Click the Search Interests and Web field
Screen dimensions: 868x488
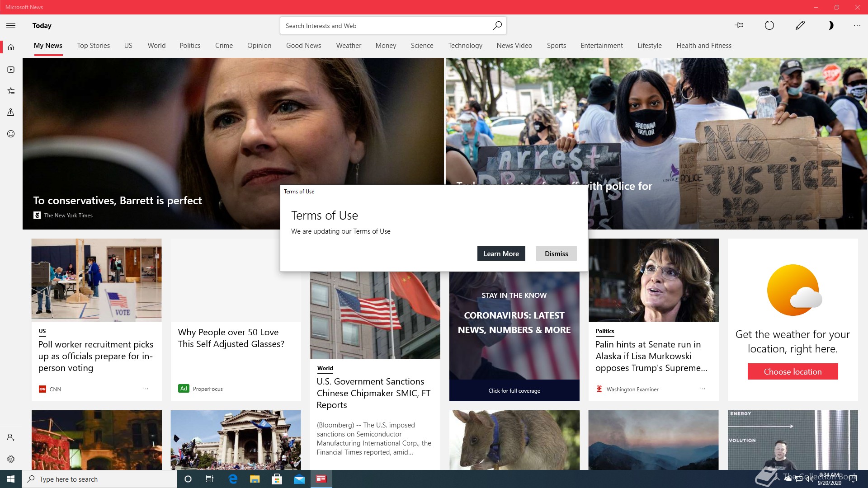[393, 26]
